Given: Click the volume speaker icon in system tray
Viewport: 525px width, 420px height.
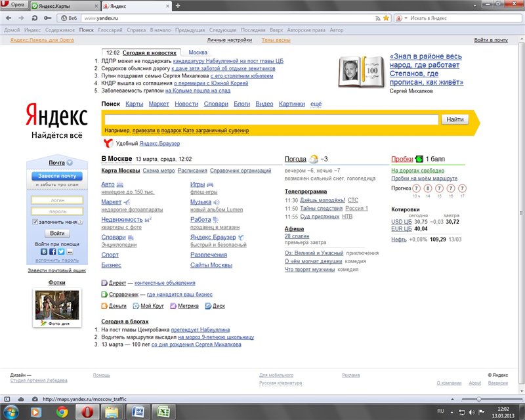Looking at the screenshot, I should (x=472, y=412).
